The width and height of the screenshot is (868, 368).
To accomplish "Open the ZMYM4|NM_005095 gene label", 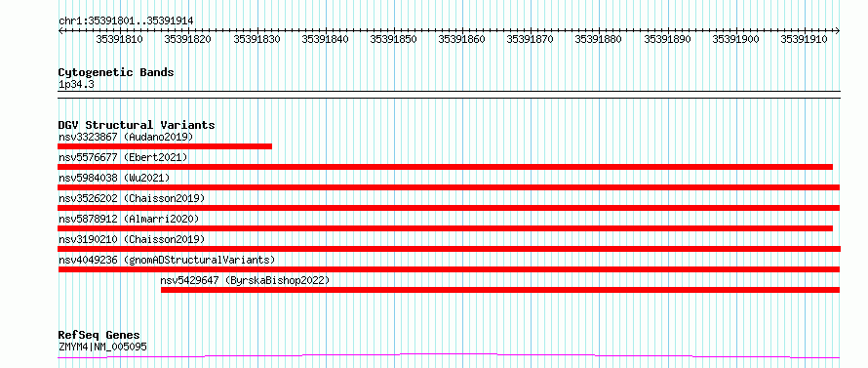I will coord(103,348).
